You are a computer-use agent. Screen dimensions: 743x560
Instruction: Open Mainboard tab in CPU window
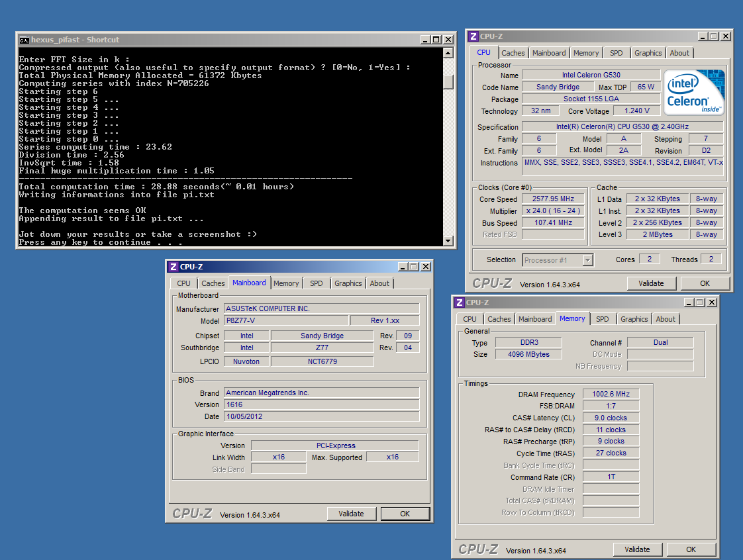pos(549,53)
